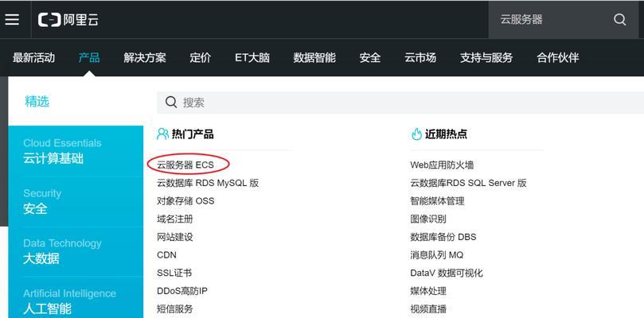
Task: Click the Aliyun logo
Action: coord(68,20)
